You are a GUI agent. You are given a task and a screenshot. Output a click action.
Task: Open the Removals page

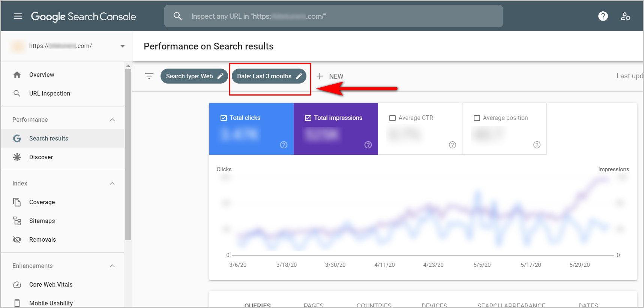coord(63,239)
